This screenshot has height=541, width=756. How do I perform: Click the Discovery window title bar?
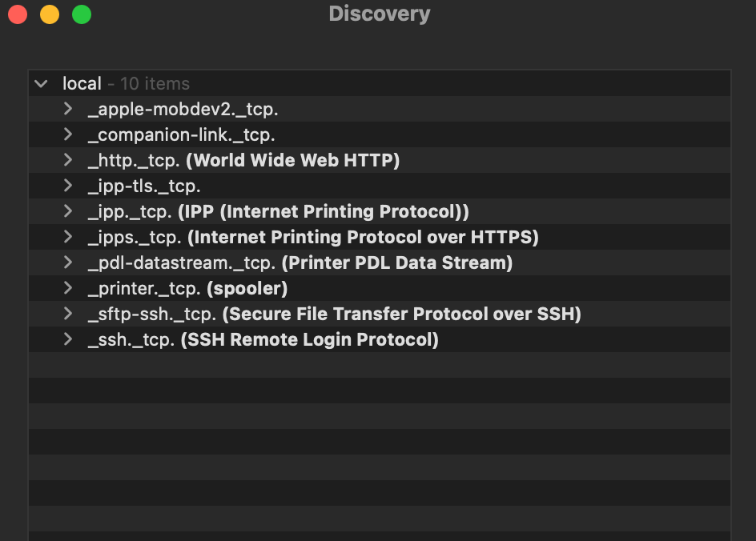[x=380, y=14]
